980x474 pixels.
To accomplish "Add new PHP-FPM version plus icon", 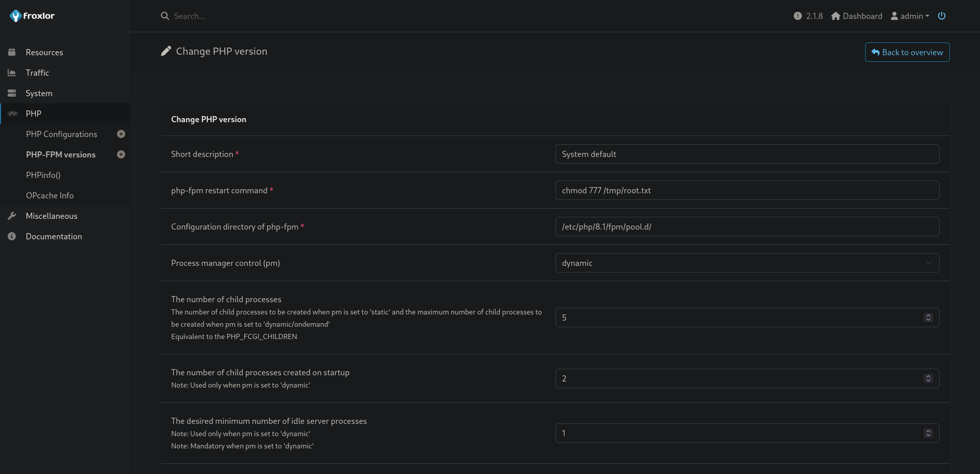I will [121, 154].
